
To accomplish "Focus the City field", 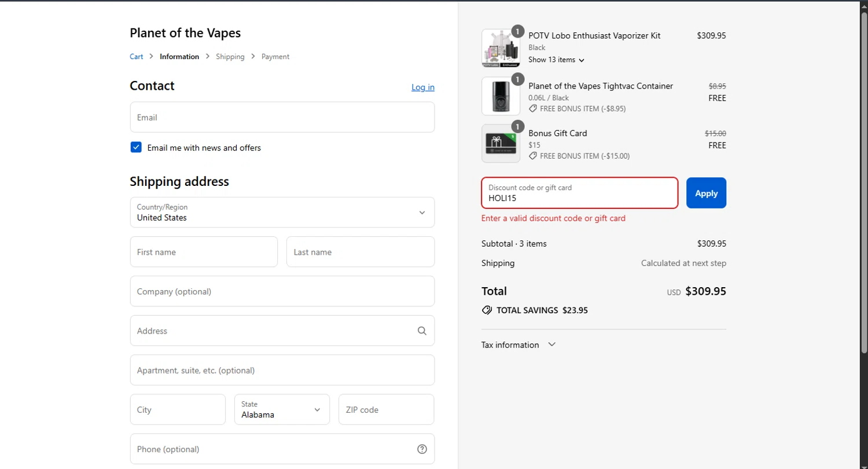I will point(178,409).
